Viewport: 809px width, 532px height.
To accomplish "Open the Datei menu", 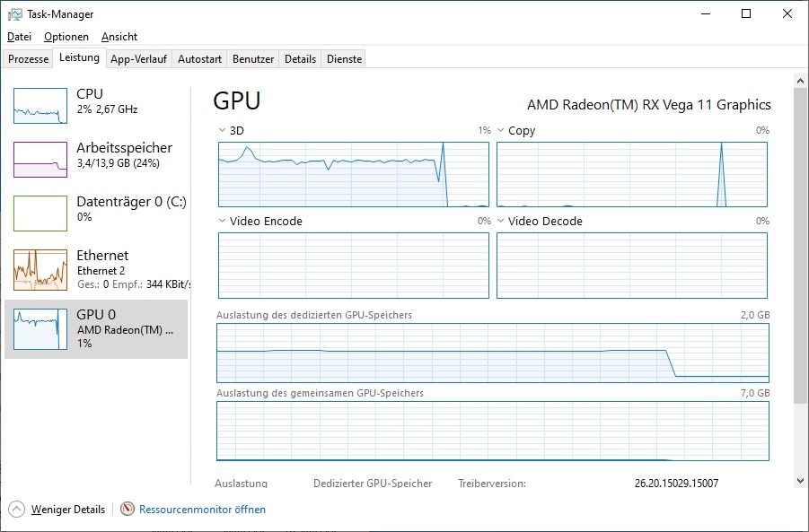I will 19,37.
